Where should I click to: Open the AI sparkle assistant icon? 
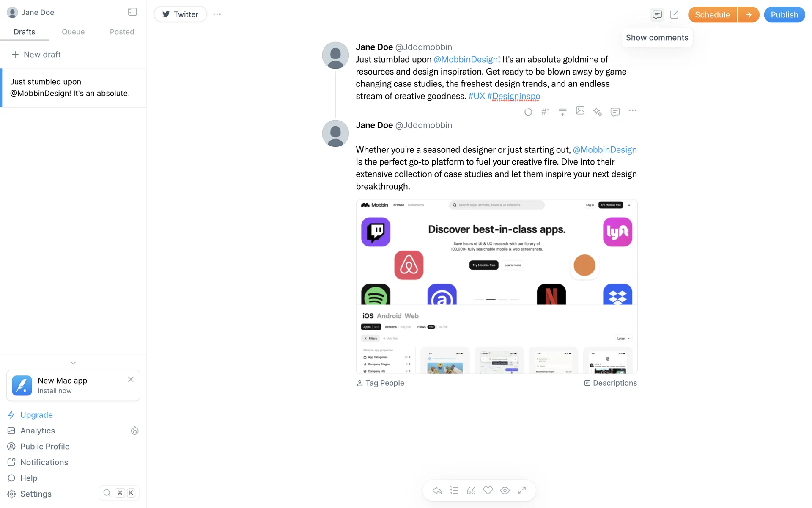[x=598, y=112]
